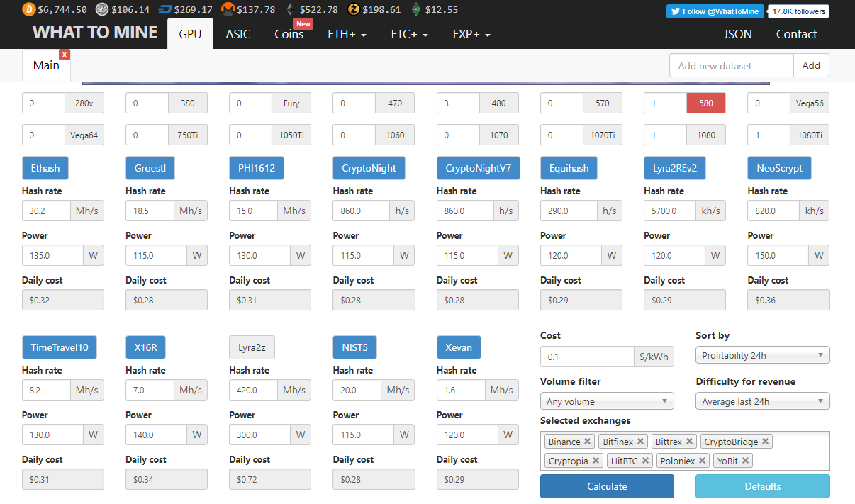Expand the ETH+ menu
855x504 pixels.
(x=347, y=34)
